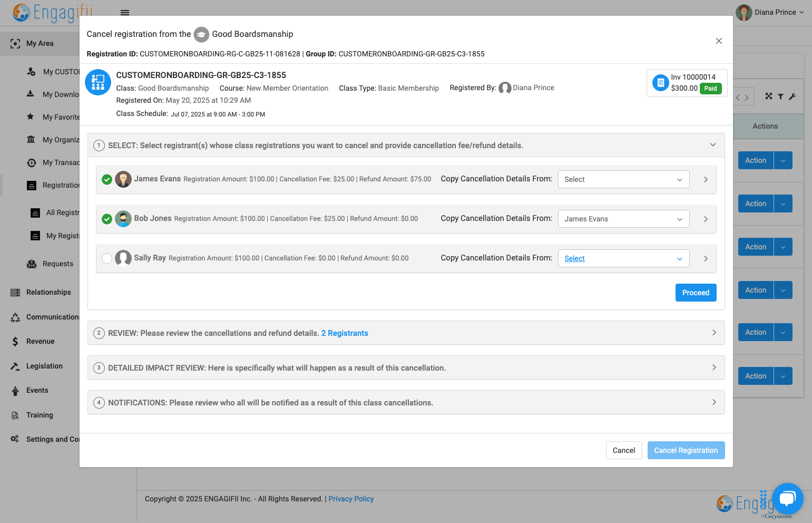This screenshot has height=523, width=812.
Task: Open the 2 Registrants link
Action: (x=345, y=333)
